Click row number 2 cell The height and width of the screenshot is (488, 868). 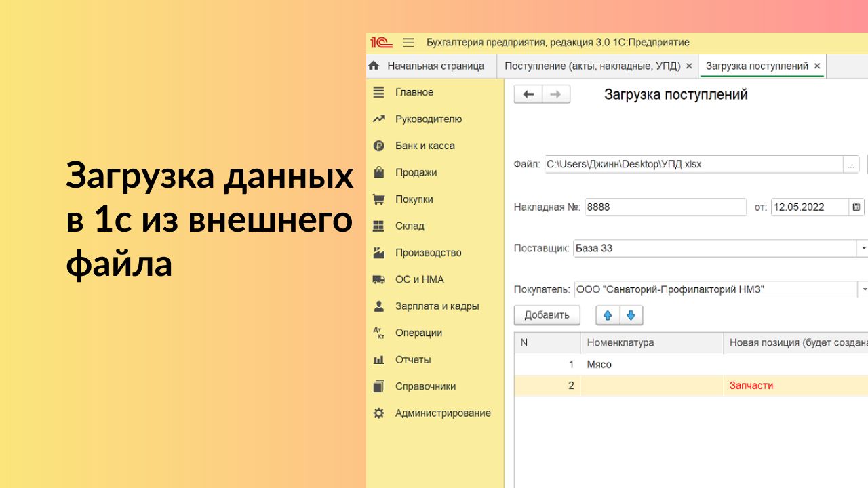click(547, 386)
